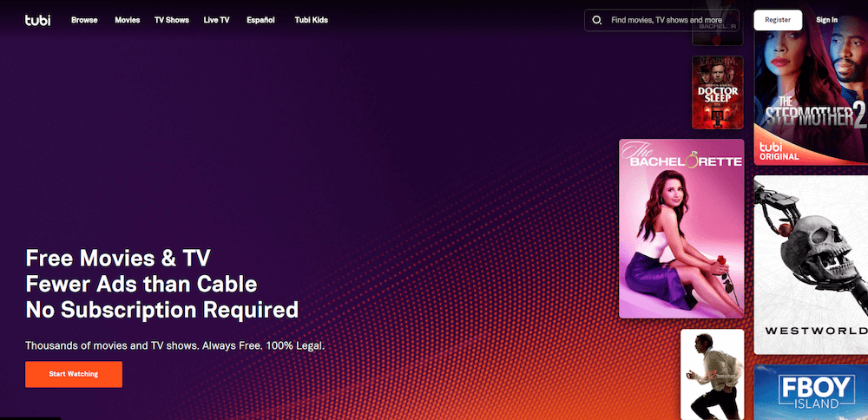Open The Bachelorette poster
Image resolution: width=868 pixels, height=420 pixels.
[681, 228]
